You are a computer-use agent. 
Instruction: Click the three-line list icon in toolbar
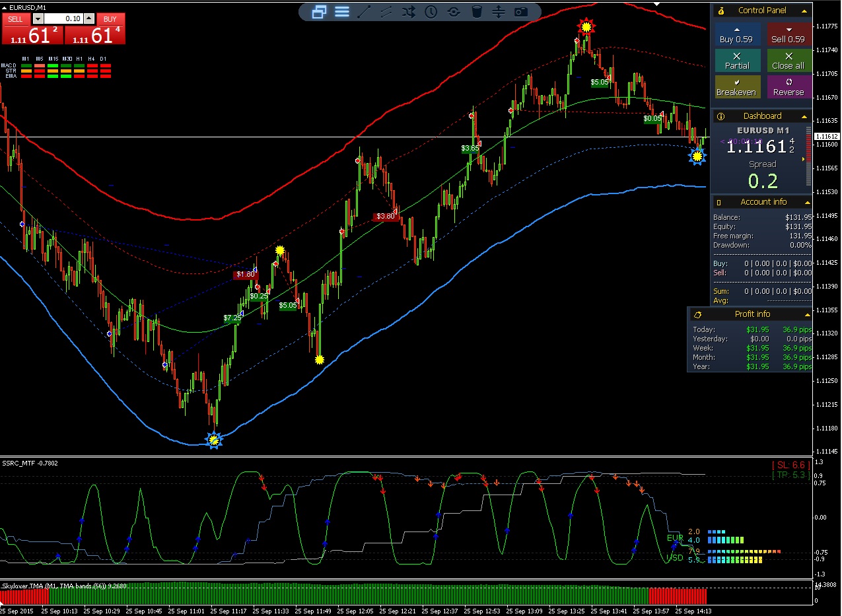[342, 11]
